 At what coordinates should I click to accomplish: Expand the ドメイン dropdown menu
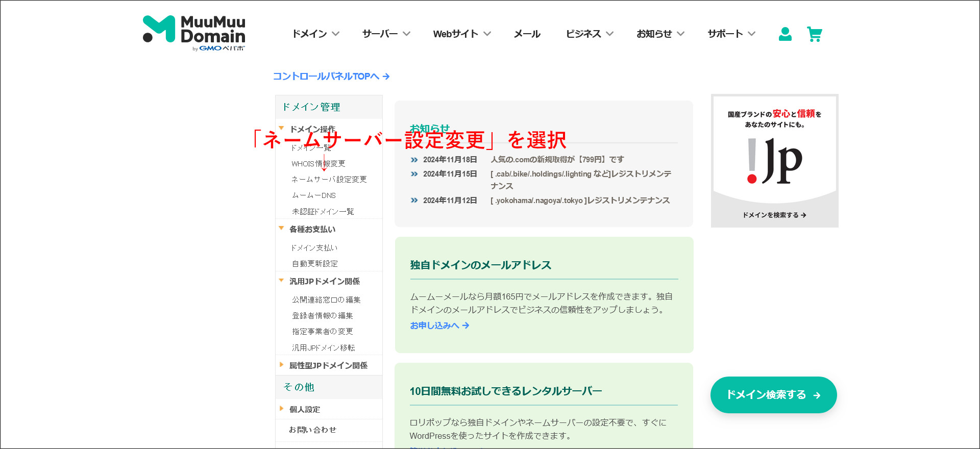click(x=315, y=34)
